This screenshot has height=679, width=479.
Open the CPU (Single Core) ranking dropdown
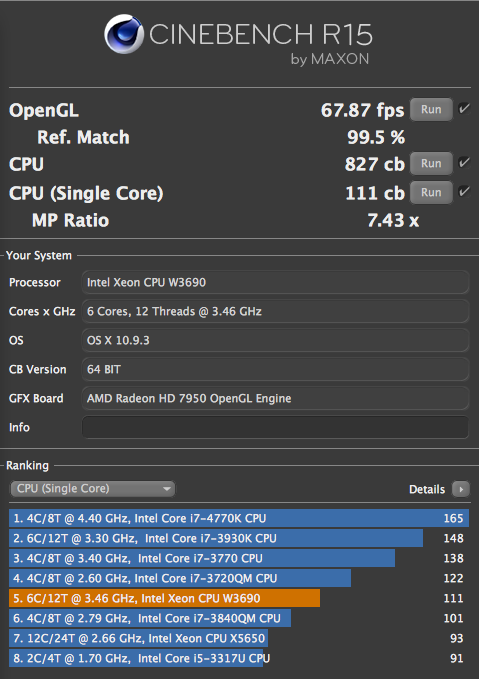(x=93, y=489)
